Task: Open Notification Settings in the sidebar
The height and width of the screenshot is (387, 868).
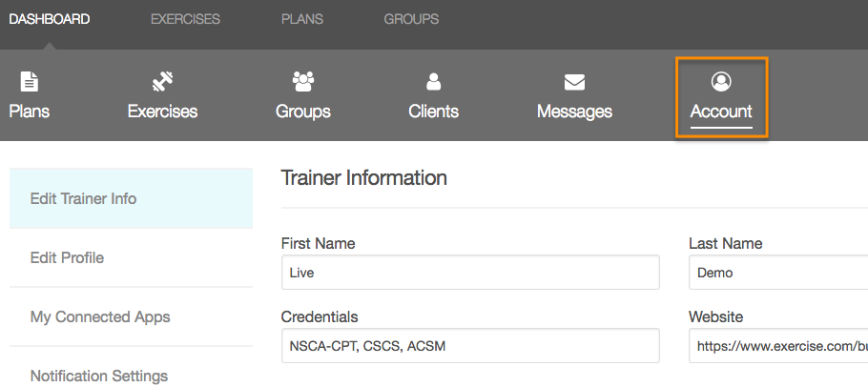Action: (x=99, y=376)
